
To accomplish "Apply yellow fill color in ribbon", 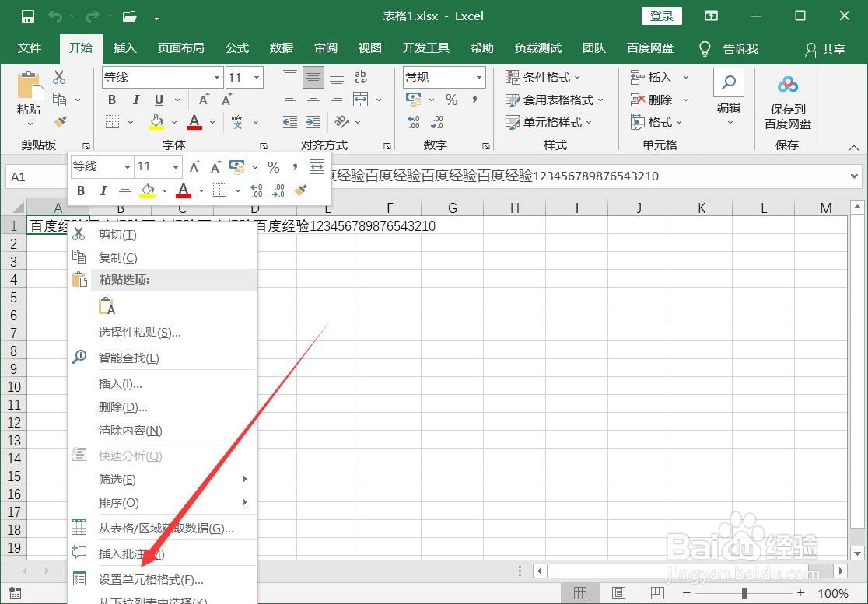I will tap(156, 122).
